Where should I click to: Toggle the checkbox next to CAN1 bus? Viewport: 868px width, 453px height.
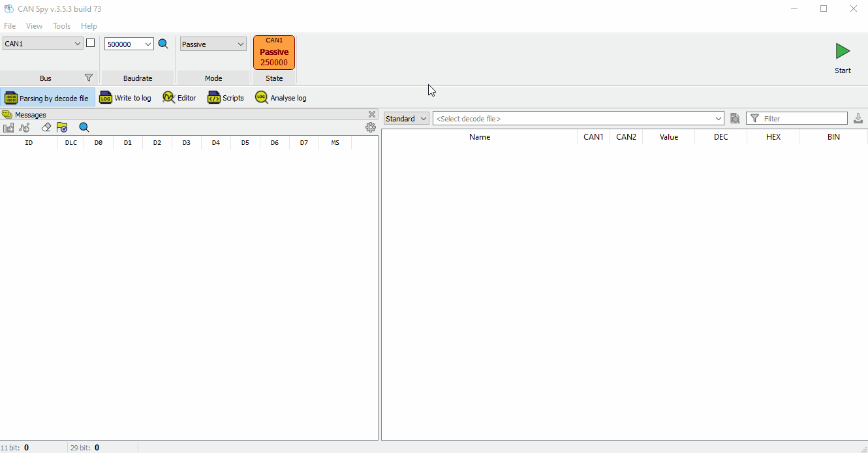91,43
